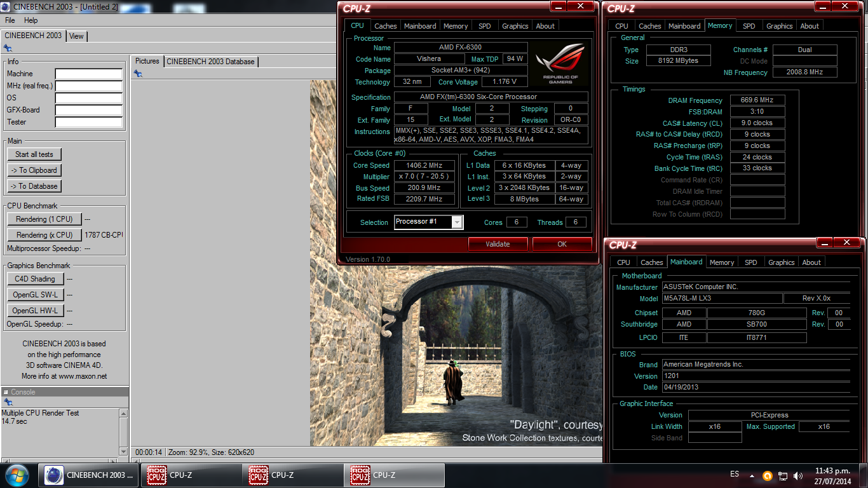Click the OK button in CPU-Z
The height and width of the screenshot is (488, 868).
[562, 244]
